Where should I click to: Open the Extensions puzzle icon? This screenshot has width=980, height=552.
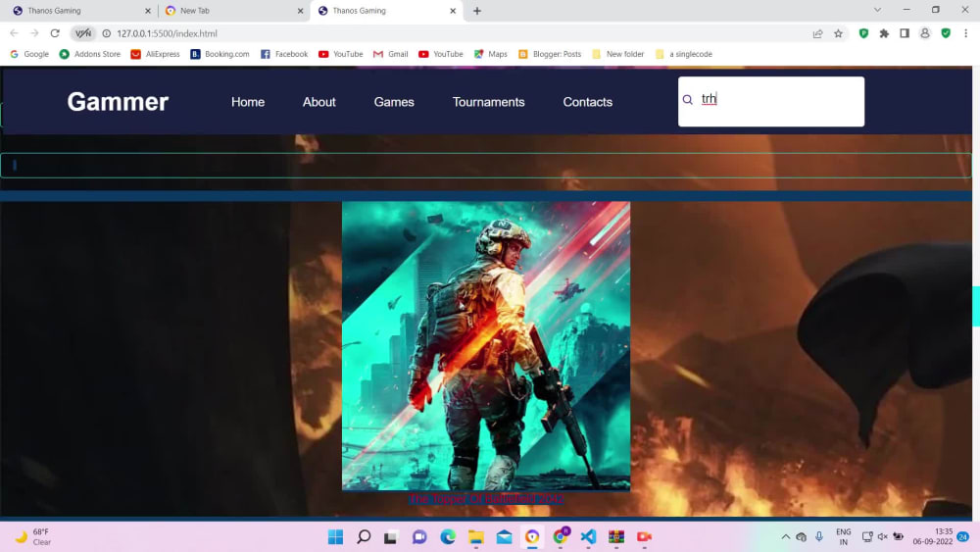(884, 33)
